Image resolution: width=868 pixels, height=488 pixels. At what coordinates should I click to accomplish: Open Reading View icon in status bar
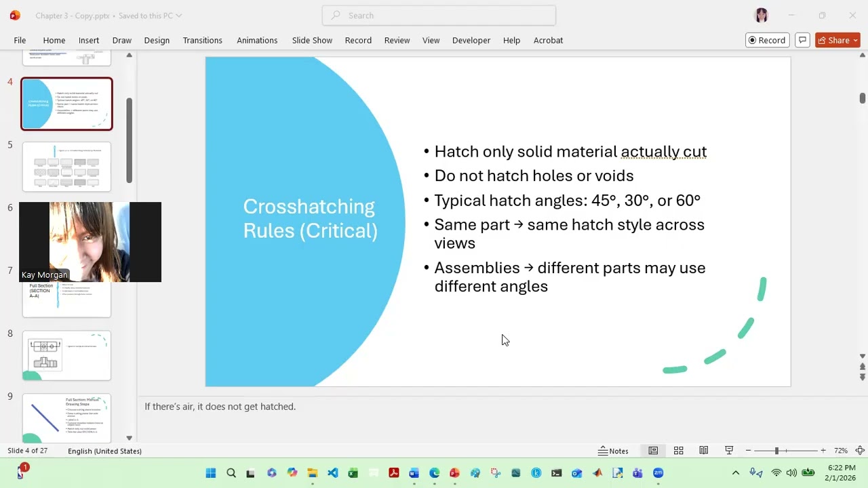tap(704, 451)
